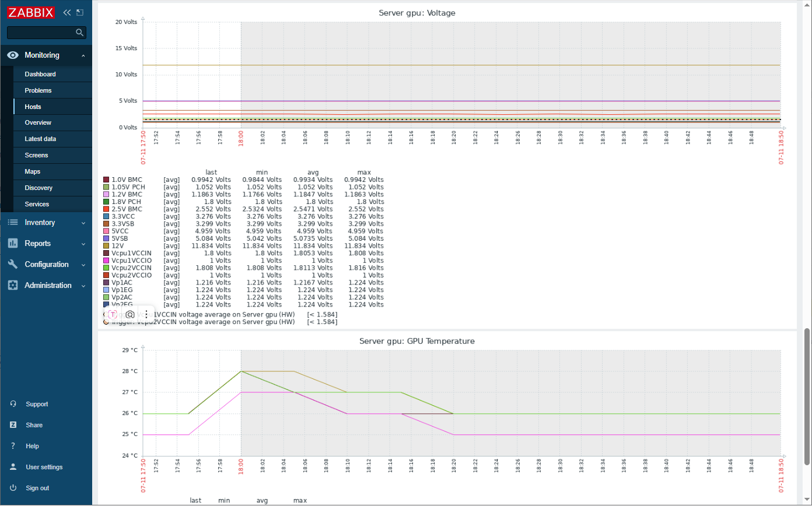The image size is (812, 506).
Task: Click the '1.05V PCH' legend label
Action: point(128,187)
